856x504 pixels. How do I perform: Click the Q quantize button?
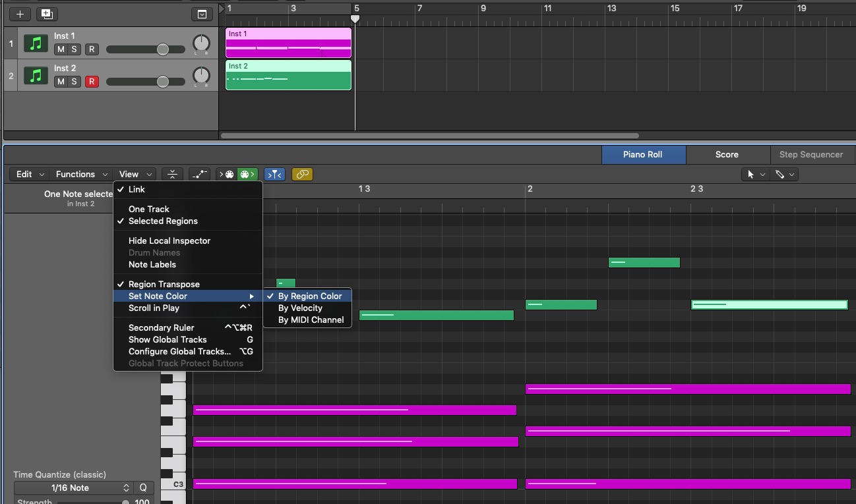coord(143,488)
